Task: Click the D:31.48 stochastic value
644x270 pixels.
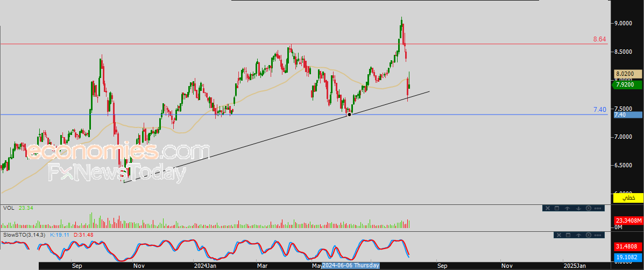Action: 83,235
